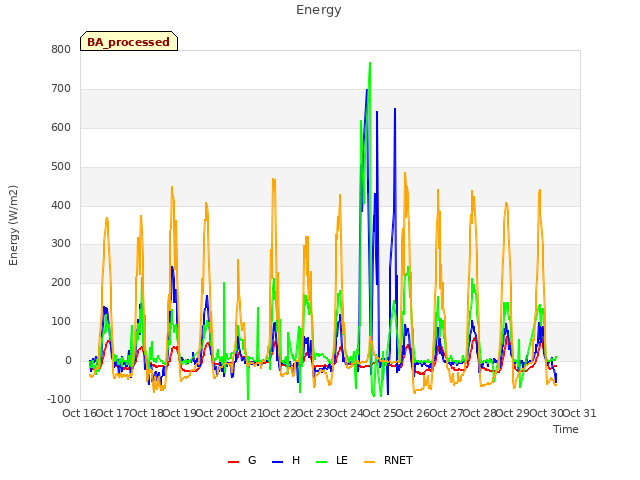
Task: Click the 100 y-axis tick label
Action: [61, 322]
